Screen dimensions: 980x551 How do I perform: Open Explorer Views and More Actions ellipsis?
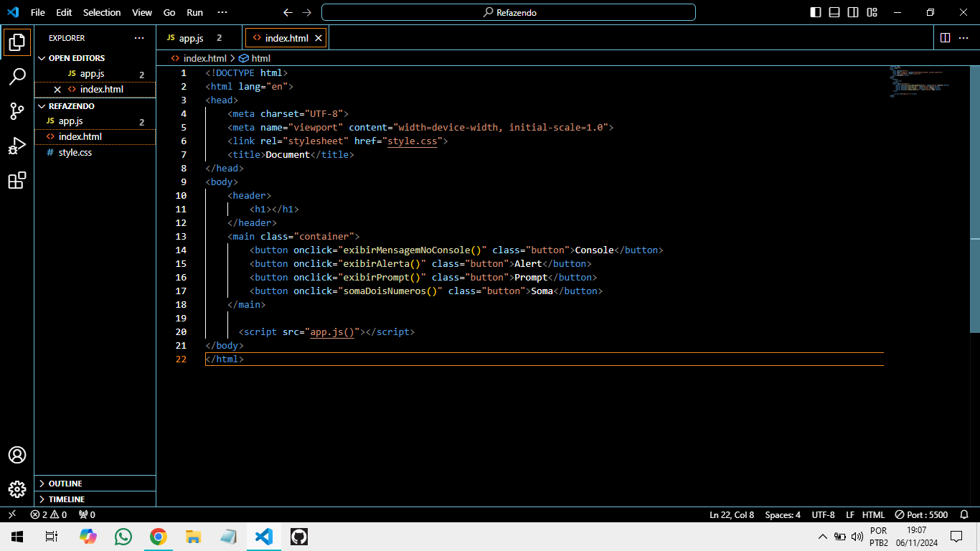(x=139, y=38)
